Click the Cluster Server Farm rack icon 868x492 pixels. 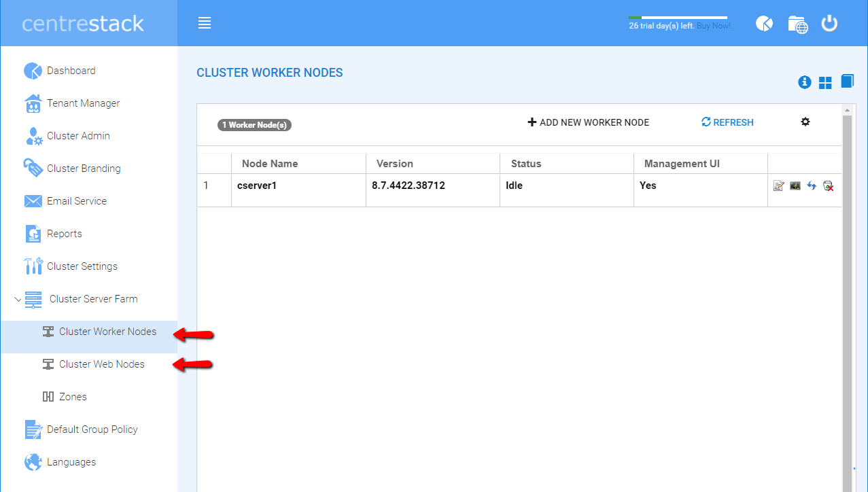[x=33, y=299]
